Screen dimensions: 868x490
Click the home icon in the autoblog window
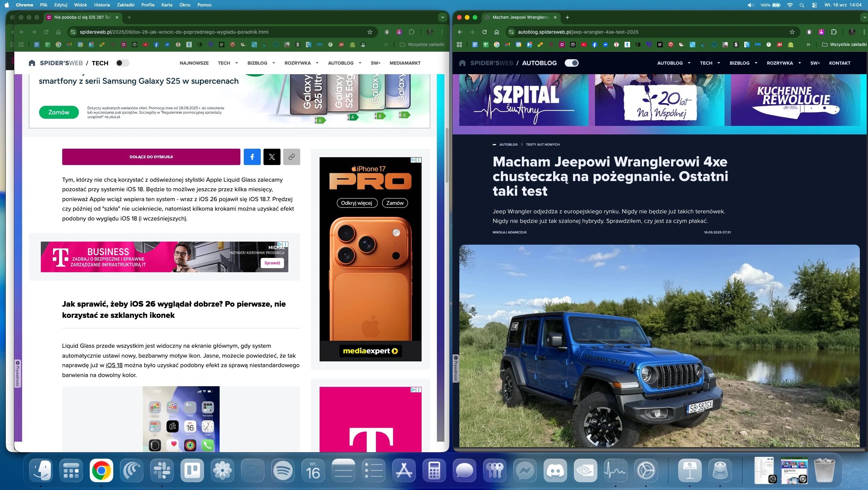point(497,32)
